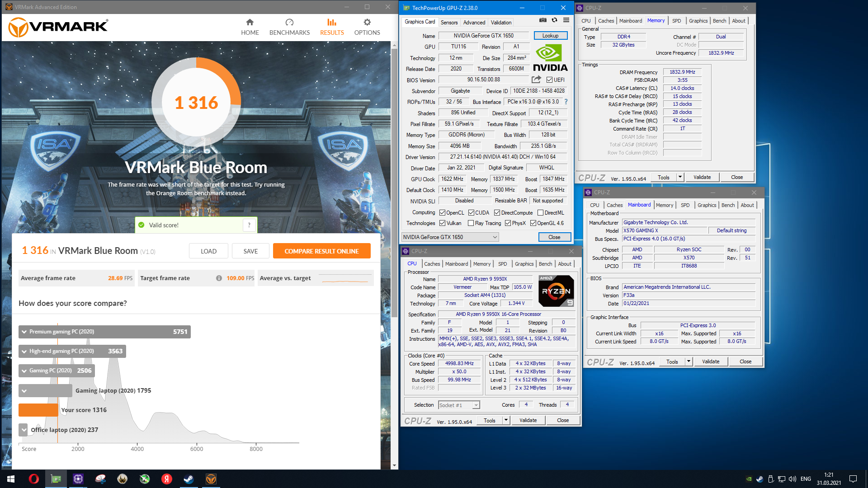Switch to CPU-Z via its taskbar icon

[78, 479]
